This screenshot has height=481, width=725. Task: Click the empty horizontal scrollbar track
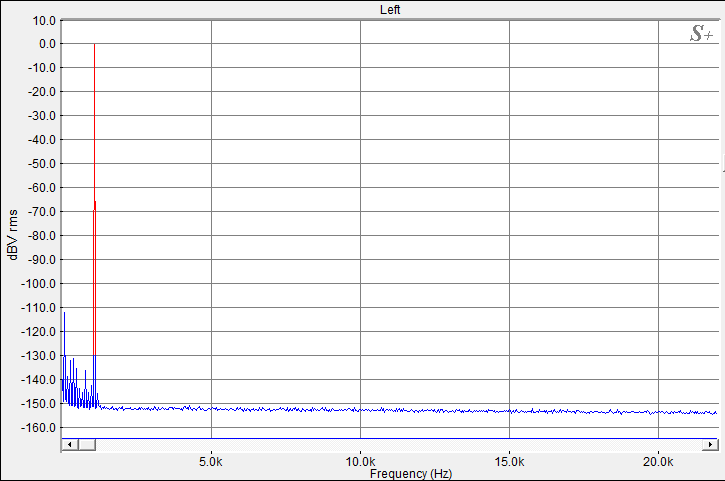[399, 444]
